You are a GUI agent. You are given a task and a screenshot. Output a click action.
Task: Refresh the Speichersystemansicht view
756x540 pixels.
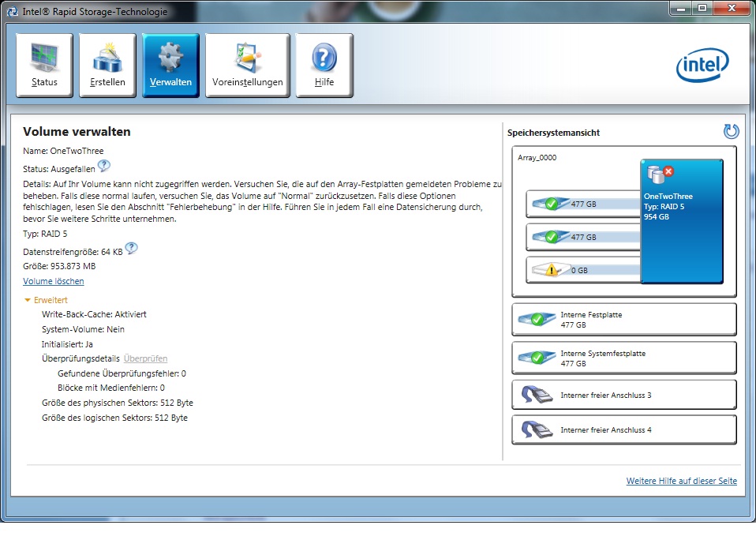731,132
